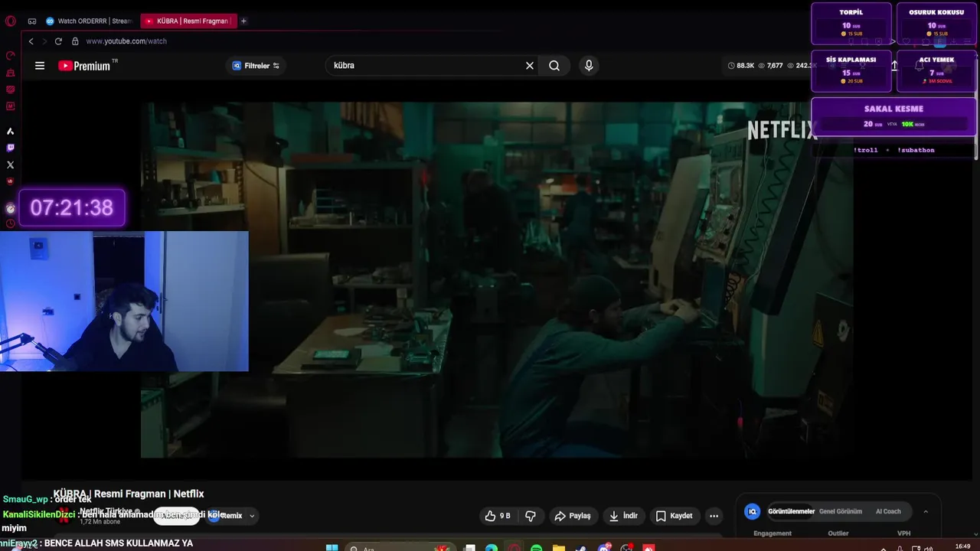980x551 pixels.
Task: Open File Explorer from the taskbar
Action: [559, 548]
